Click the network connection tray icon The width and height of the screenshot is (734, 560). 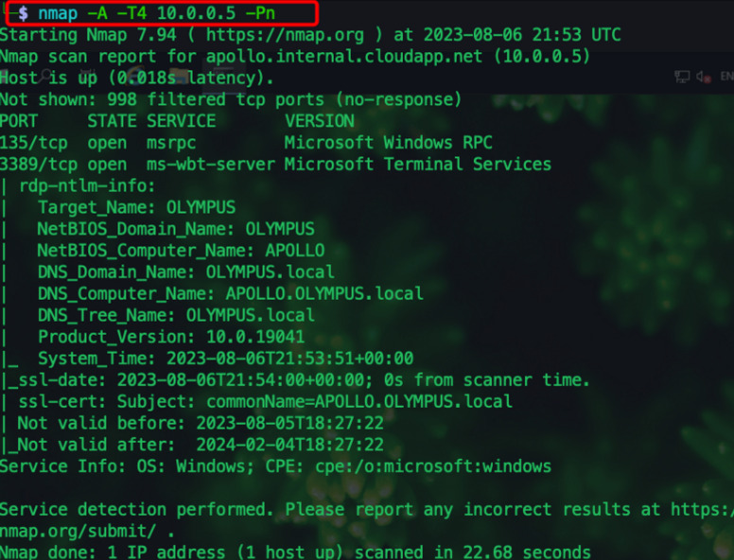682,77
